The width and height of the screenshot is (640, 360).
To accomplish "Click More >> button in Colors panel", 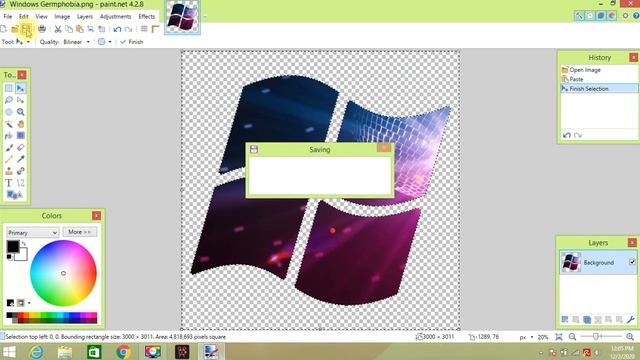I will tap(80, 232).
